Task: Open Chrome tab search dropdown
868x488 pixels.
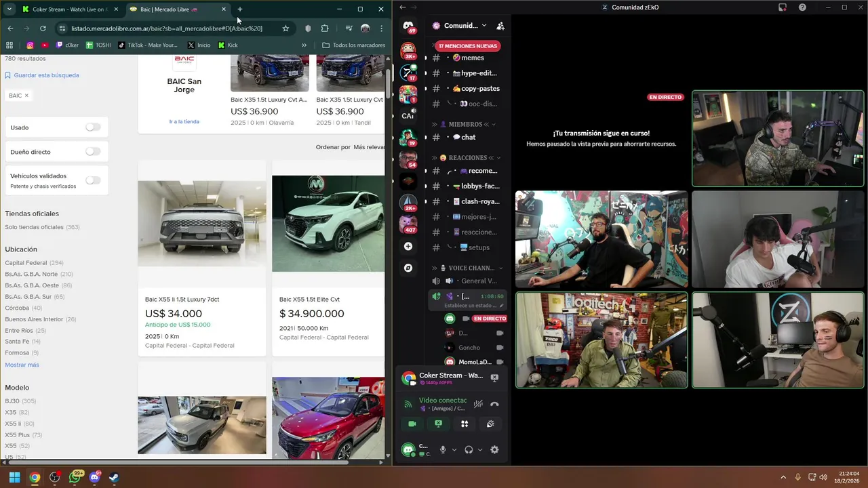Action: click(9, 9)
